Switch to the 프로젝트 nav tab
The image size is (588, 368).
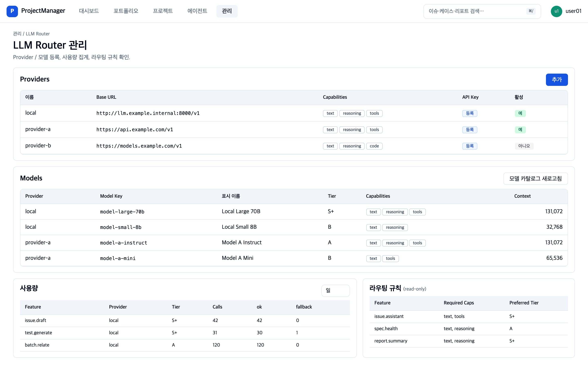[163, 11]
